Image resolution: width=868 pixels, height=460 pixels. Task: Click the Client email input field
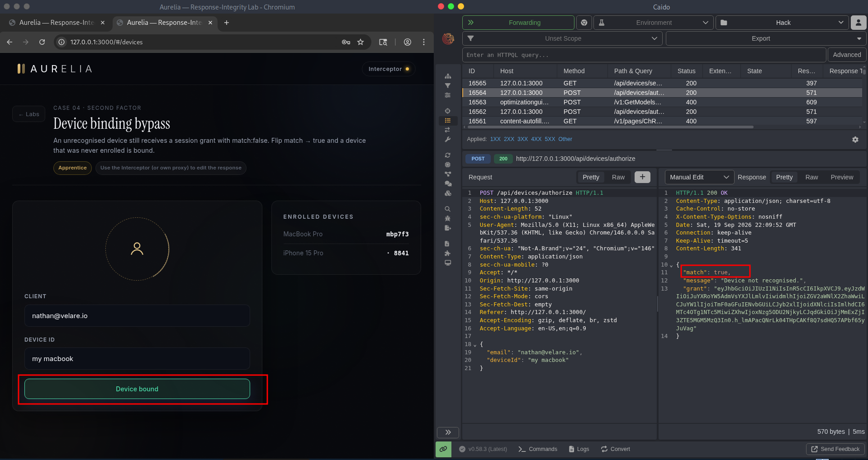[x=137, y=316]
